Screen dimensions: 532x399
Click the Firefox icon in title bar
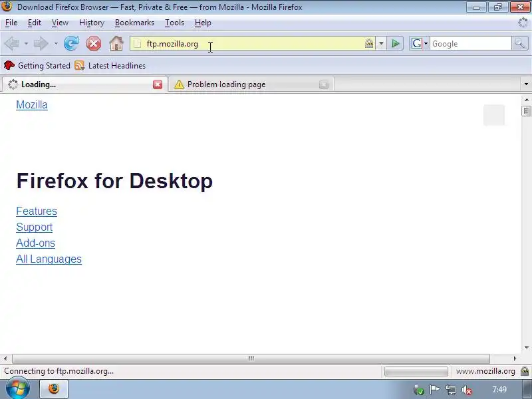pyautogui.click(x=7, y=7)
